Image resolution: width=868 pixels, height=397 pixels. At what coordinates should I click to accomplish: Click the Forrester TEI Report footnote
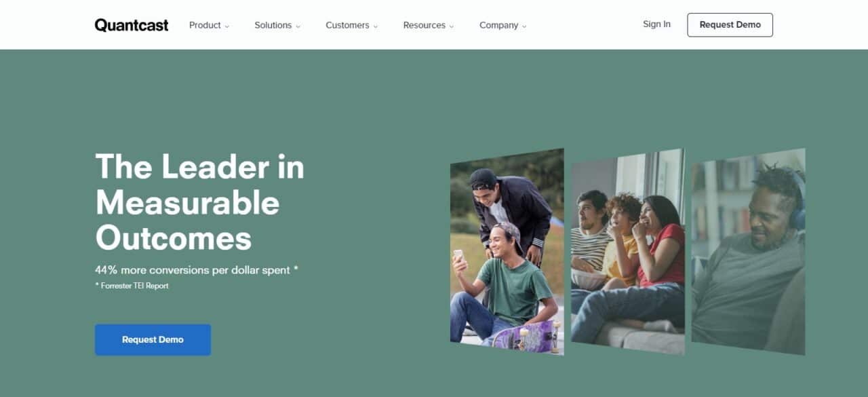click(x=132, y=286)
